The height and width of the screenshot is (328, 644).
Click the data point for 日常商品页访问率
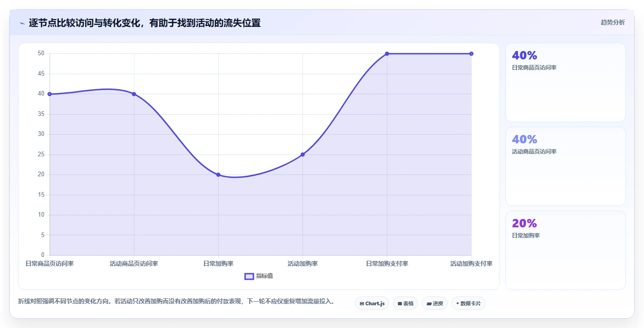[50, 94]
